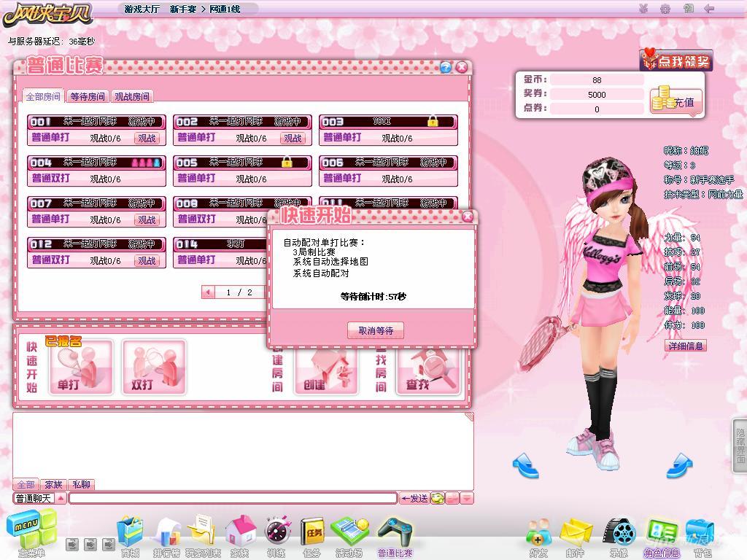Open the emoticon smiley button in chat bar

pos(438,498)
